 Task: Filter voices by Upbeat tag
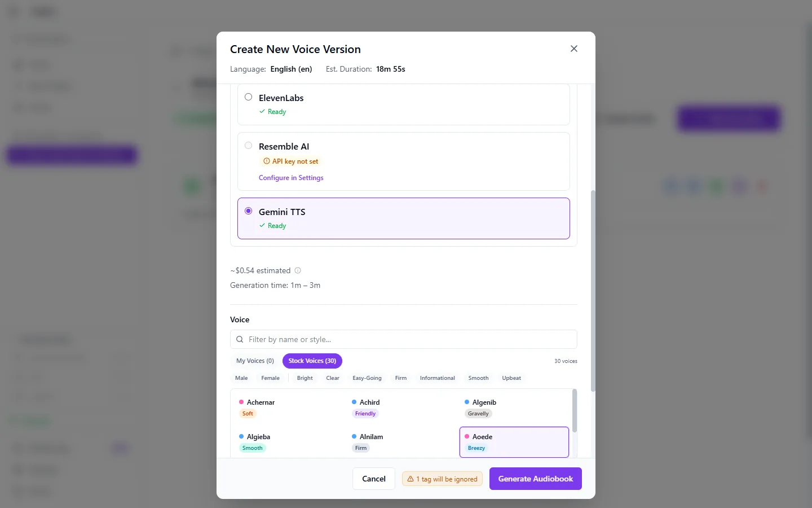[x=511, y=378]
